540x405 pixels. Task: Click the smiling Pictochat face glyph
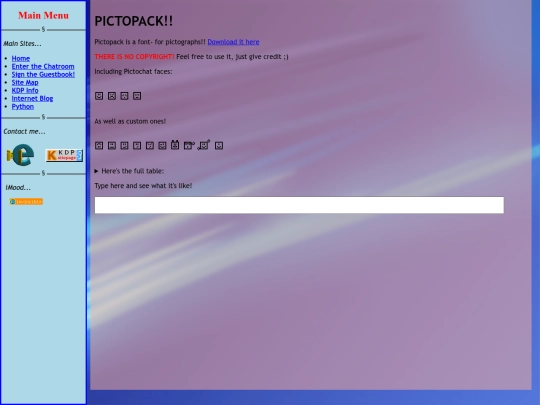[x=99, y=96]
